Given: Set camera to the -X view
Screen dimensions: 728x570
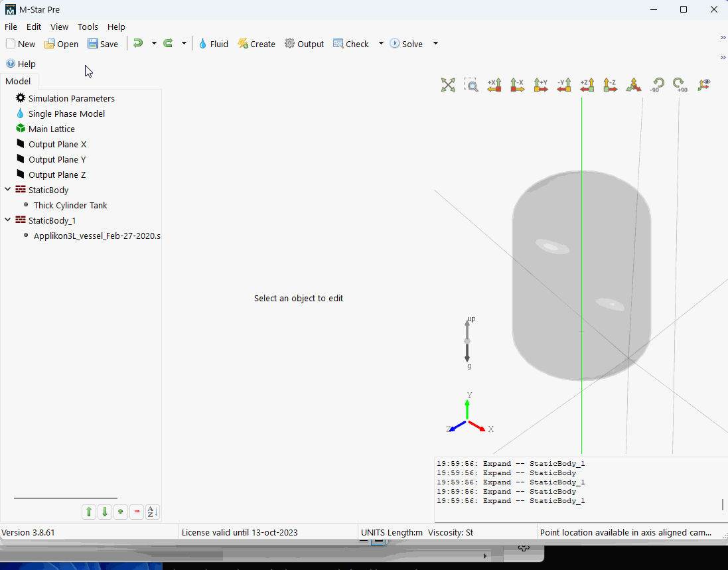Looking at the screenshot, I should point(518,85).
